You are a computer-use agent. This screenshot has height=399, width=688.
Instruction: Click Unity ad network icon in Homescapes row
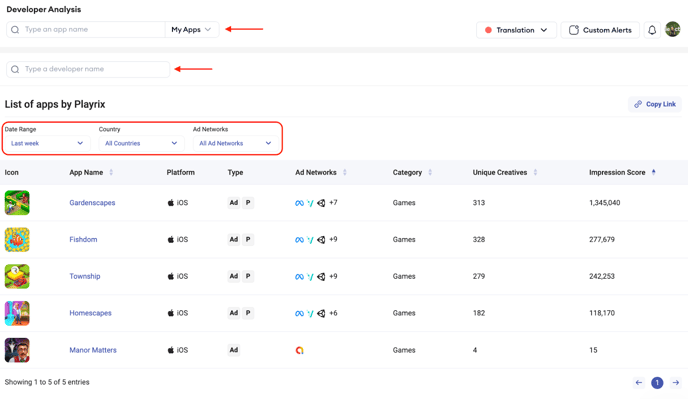tap(321, 313)
